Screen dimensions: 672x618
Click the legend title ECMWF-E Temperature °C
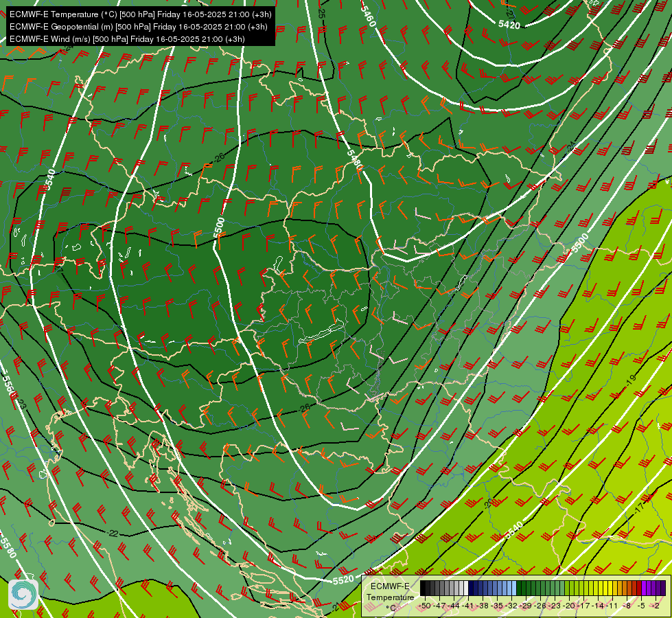tap(391, 597)
